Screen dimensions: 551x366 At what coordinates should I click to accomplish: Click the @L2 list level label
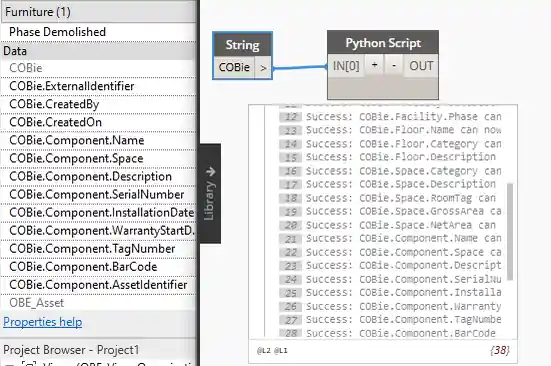[x=264, y=350]
